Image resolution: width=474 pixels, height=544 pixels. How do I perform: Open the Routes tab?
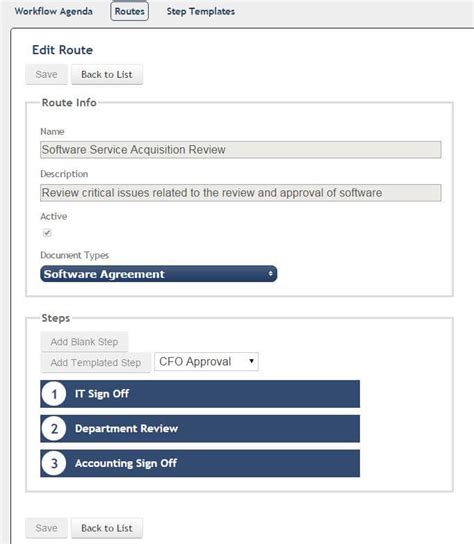129,11
